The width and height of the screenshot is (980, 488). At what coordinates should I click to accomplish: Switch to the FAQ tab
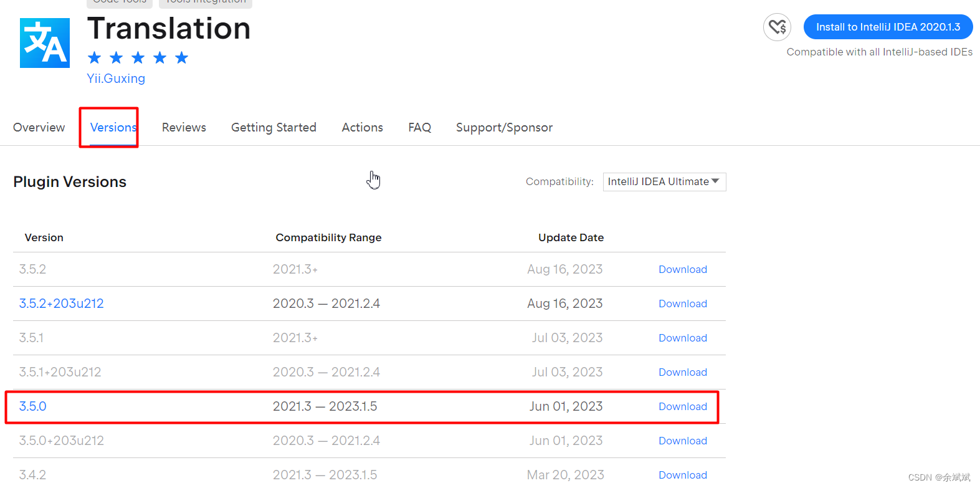[x=419, y=127]
